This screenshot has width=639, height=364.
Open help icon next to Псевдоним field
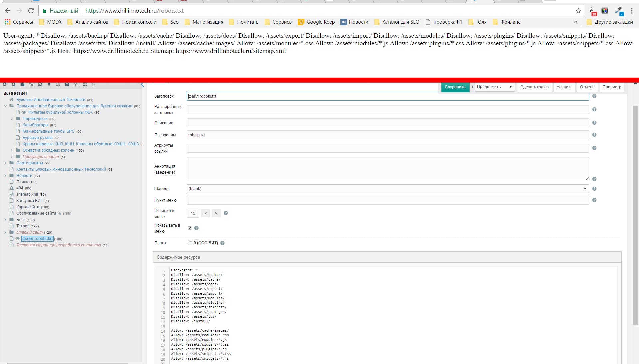point(594,135)
